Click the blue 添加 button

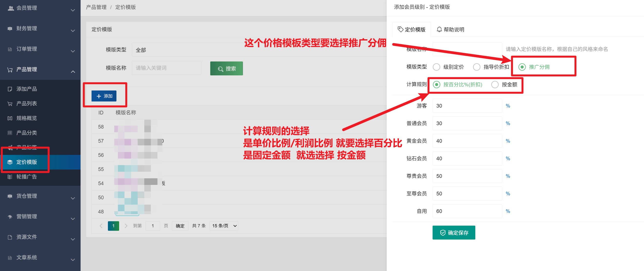104,96
